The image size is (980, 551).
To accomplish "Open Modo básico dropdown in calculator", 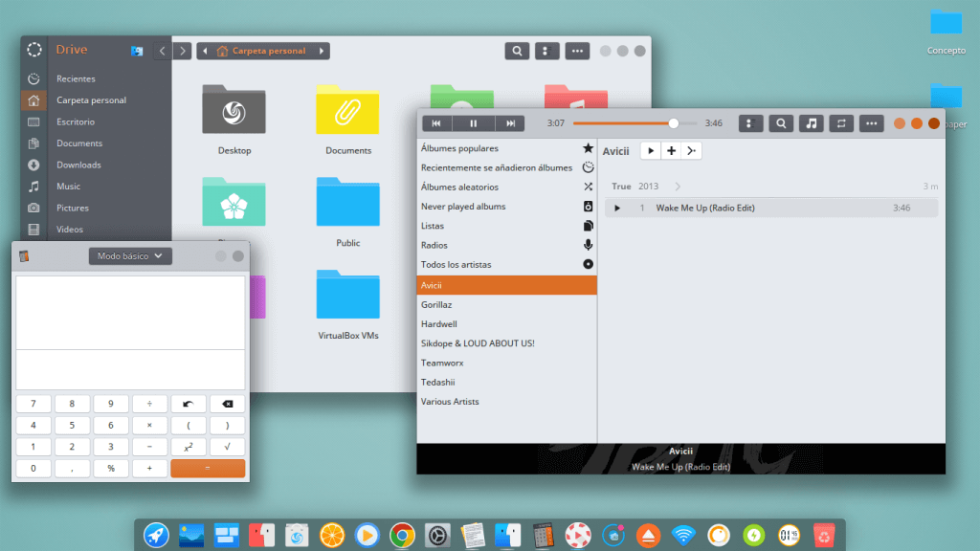I will (x=130, y=256).
